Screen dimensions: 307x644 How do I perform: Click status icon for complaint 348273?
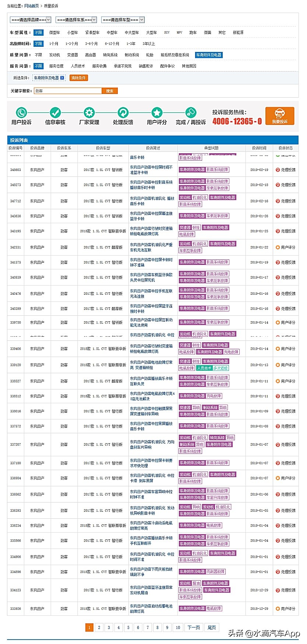point(278,185)
